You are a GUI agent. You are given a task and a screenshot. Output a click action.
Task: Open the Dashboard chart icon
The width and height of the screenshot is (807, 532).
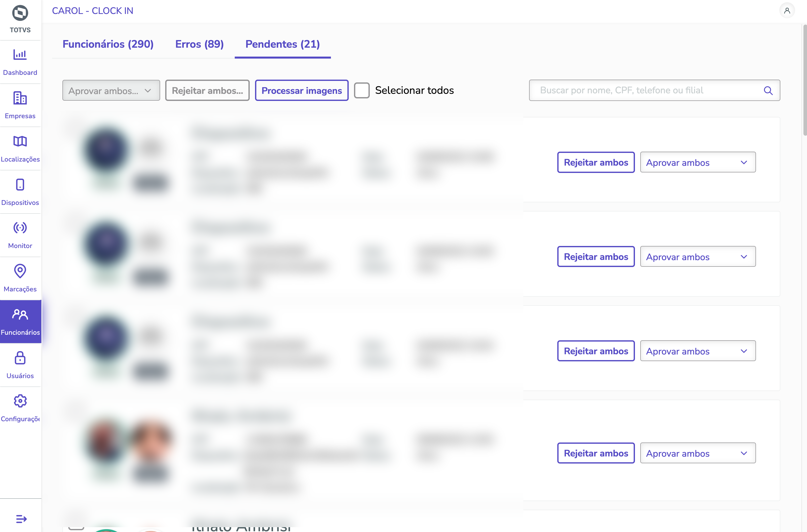pos(20,55)
